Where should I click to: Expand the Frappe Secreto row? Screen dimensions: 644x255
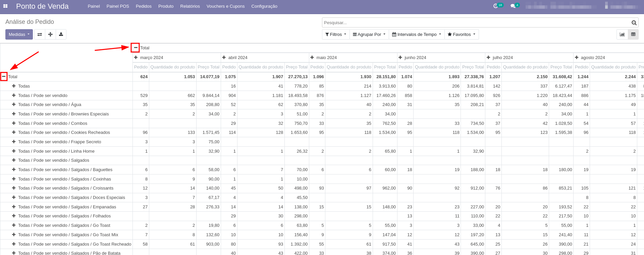14,142
